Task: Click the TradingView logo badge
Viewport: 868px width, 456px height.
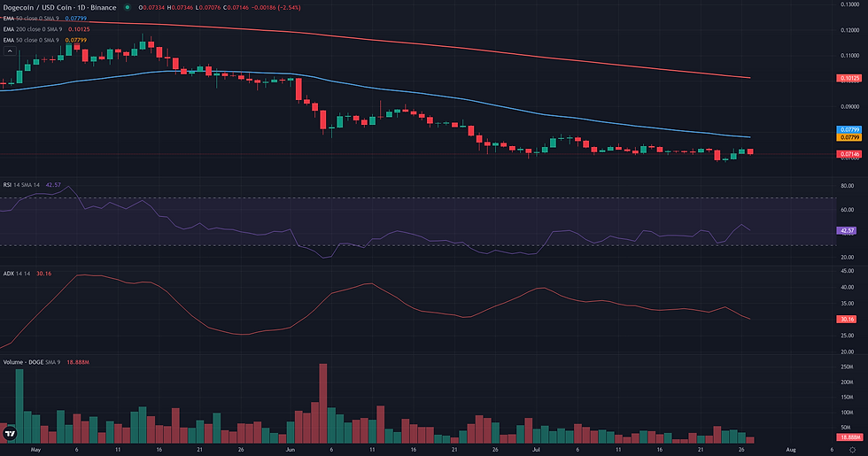Action: 10,434
